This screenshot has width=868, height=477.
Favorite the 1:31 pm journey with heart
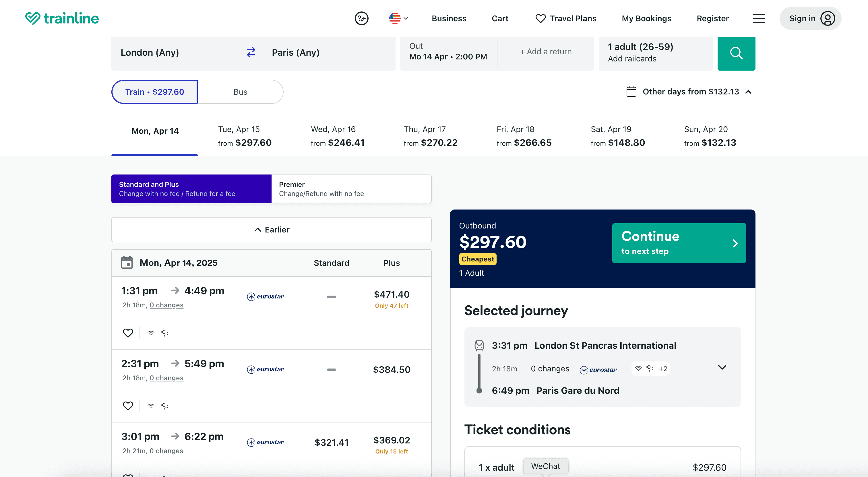coord(128,333)
